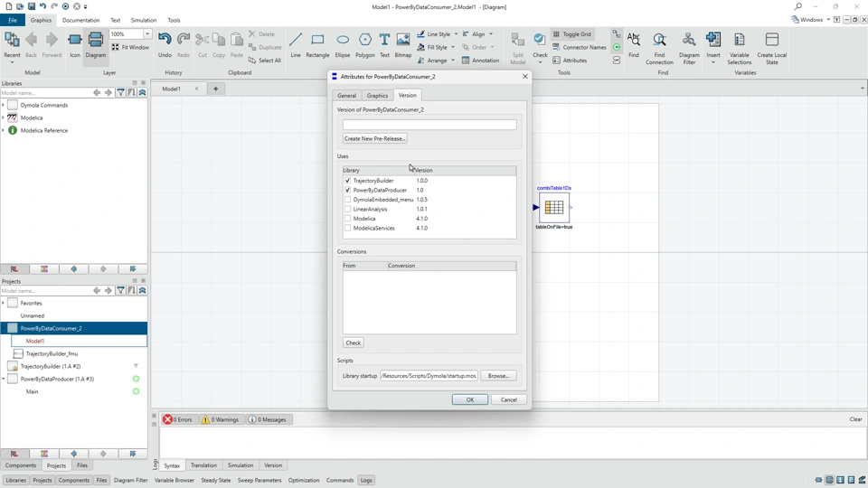Select TrajectoryBuilder_fmu in Projects tree
This screenshot has height=488, width=868.
click(52, 353)
